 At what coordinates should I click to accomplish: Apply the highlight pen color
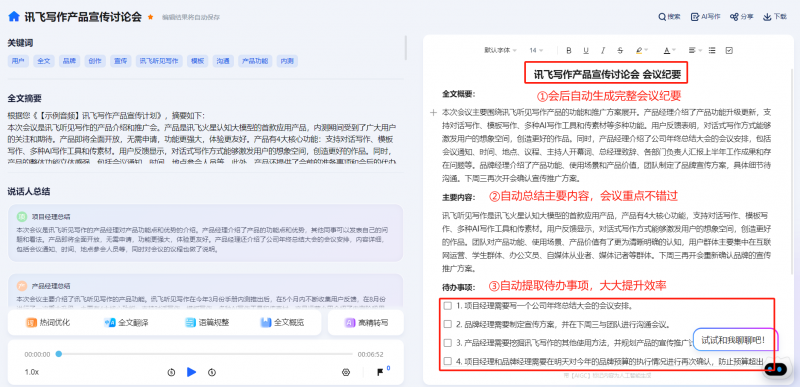(x=639, y=50)
